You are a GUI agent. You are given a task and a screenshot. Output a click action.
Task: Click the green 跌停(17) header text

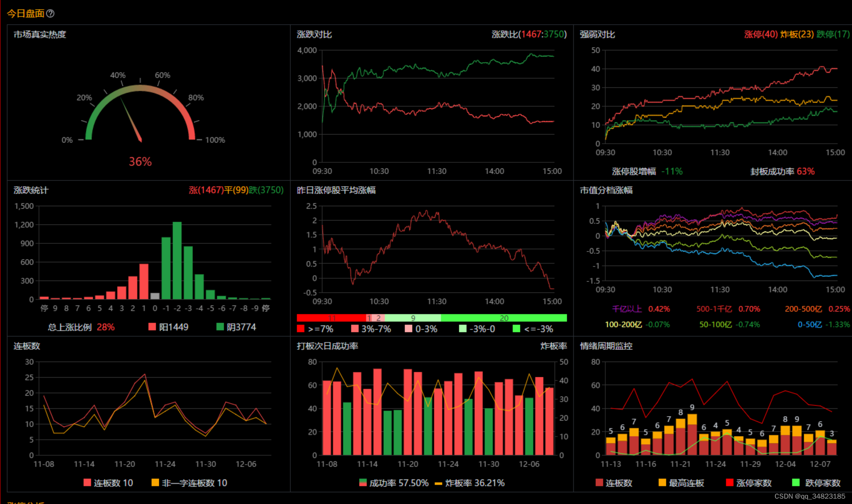(833, 34)
